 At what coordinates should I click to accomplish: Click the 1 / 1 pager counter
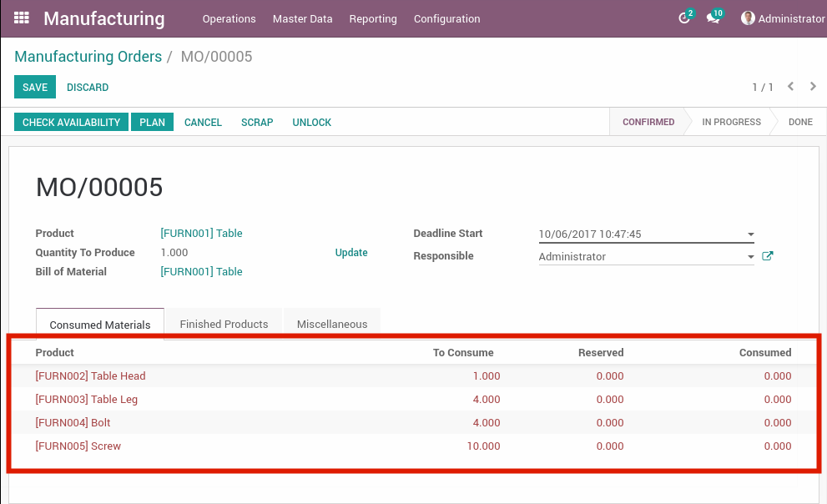[x=763, y=87]
